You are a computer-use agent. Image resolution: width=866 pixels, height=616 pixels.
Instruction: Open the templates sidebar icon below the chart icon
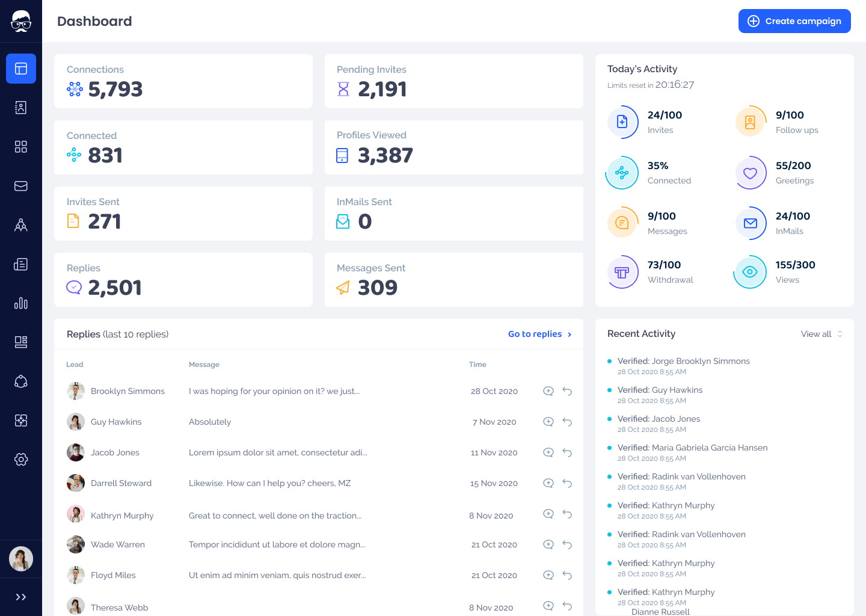click(x=21, y=342)
